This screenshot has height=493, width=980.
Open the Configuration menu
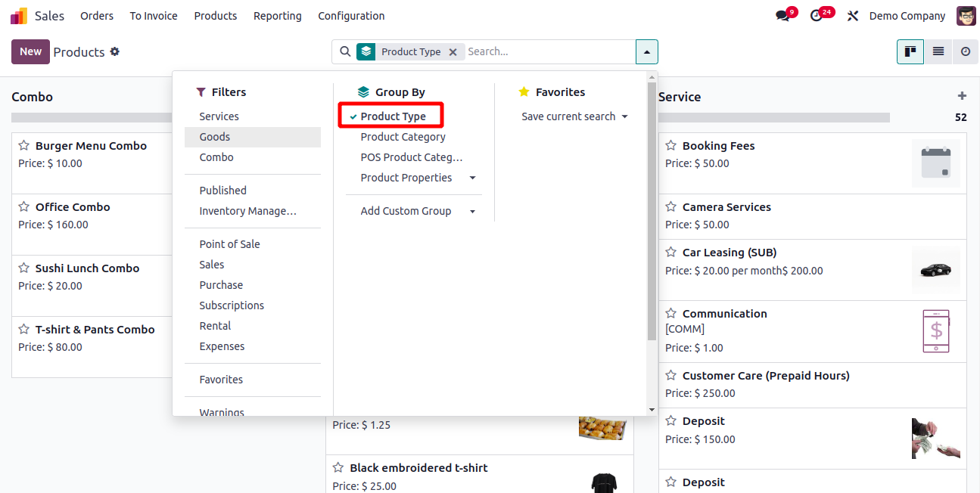tap(351, 16)
